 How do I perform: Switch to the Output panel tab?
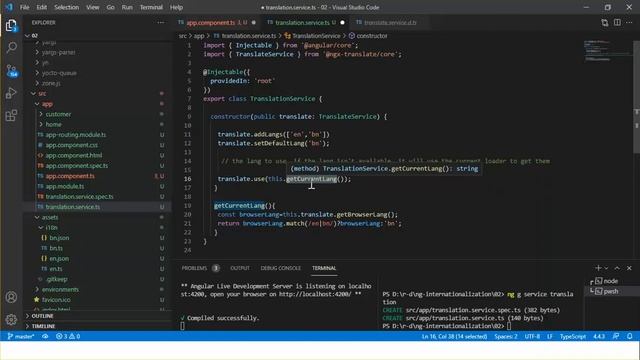(x=240, y=268)
